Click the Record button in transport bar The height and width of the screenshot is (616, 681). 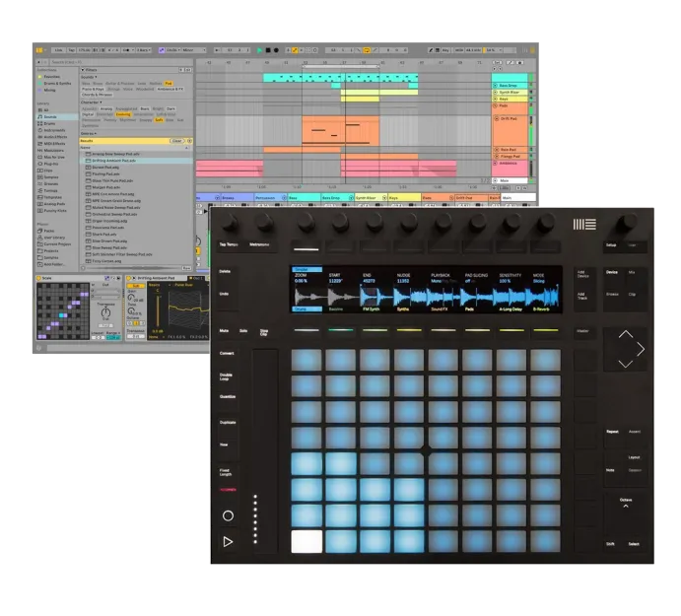[x=278, y=48]
